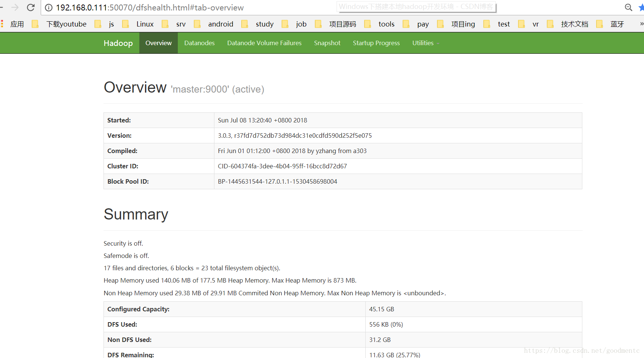Image resolution: width=644 pixels, height=358 pixels.
Task: Open the pay bookmark folder
Action: (x=416, y=24)
